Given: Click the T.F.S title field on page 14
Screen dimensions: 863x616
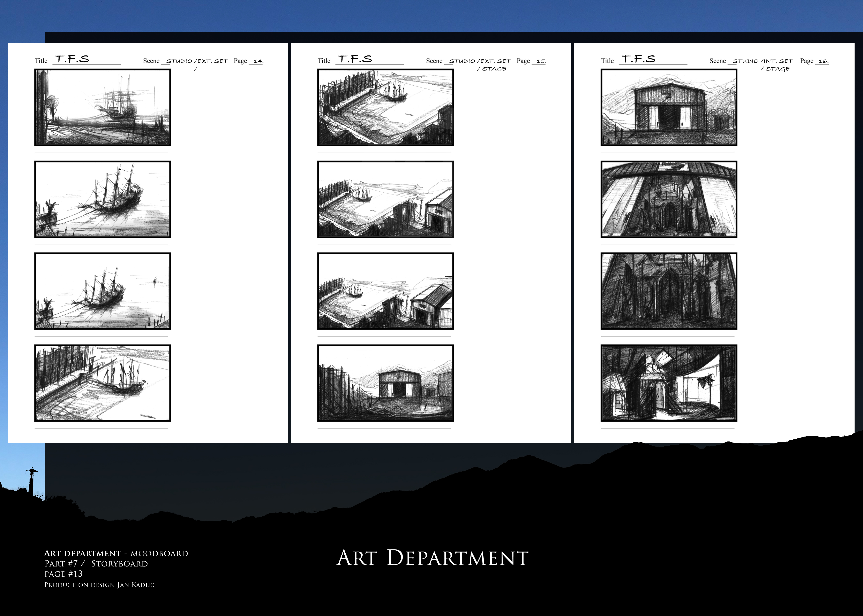Looking at the screenshot, I should pyautogui.click(x=73, y=59).
